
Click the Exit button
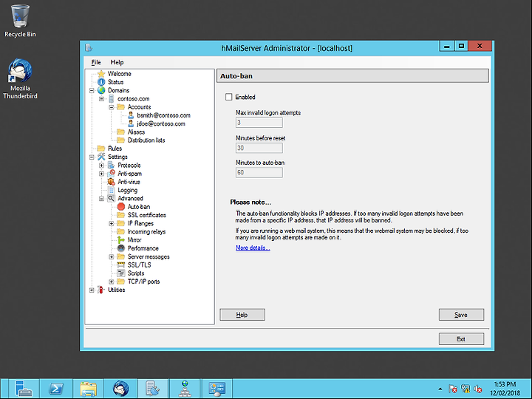[x=461, y=338]
